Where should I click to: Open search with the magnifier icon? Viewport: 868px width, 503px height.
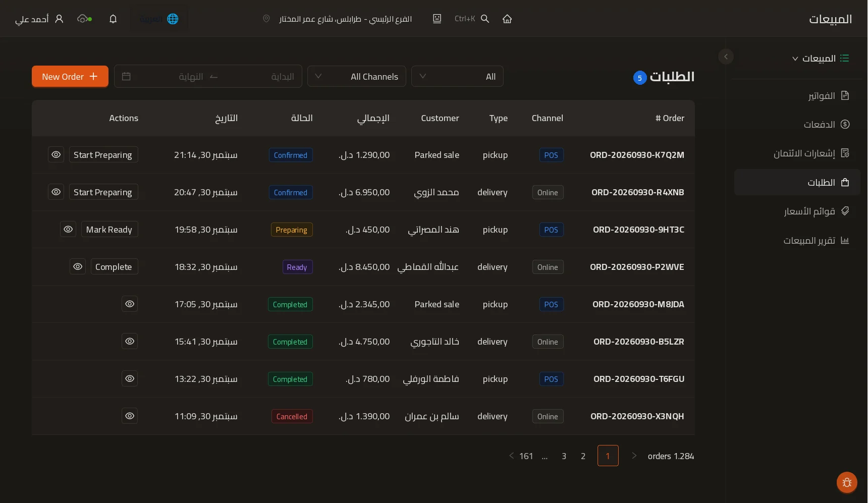[485, 19]
